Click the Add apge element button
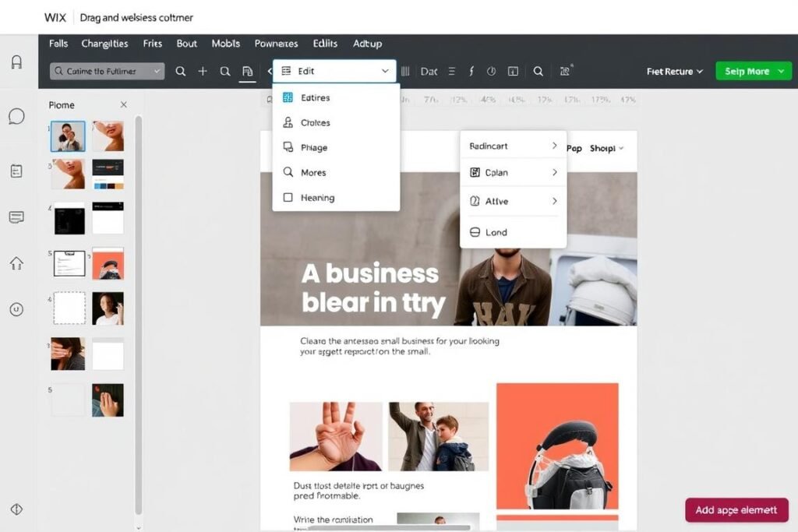 (x=736, y=509)
